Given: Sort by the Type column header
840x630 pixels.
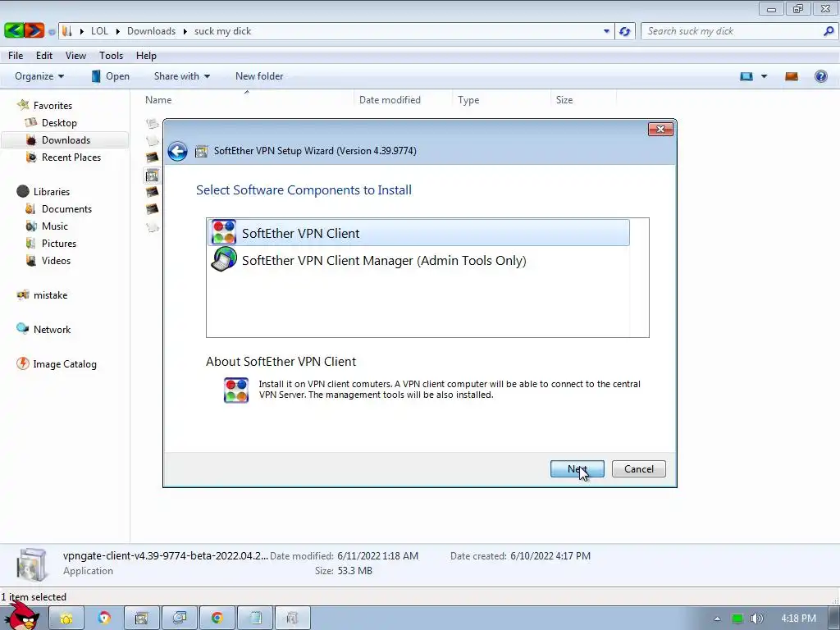Looking at the screenshot, I should point(501,99).
